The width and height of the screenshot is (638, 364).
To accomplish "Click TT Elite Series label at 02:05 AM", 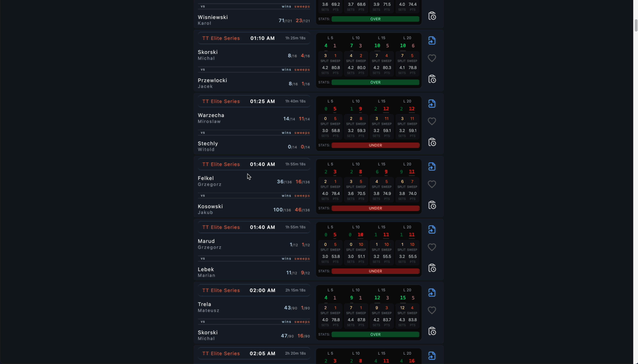I will (x=221, y=354).
